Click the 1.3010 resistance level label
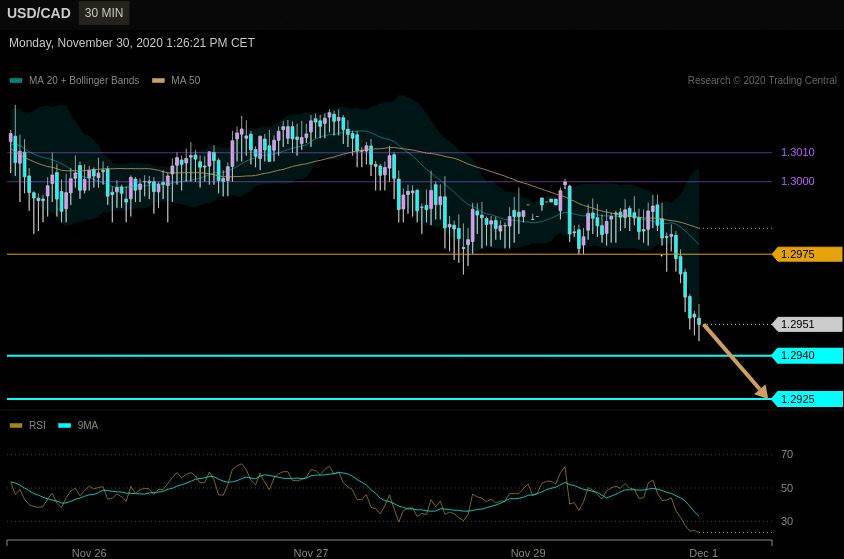 (x=798, y=152)
